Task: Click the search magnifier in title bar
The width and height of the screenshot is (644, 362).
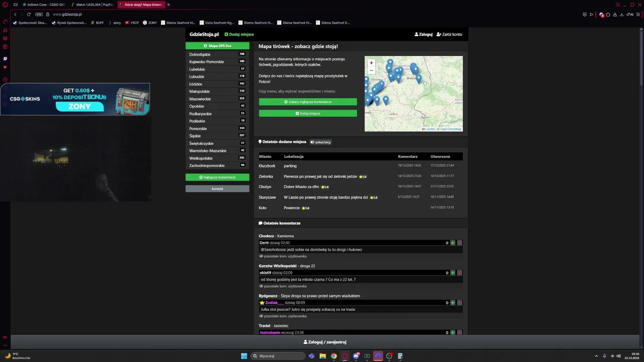Action: click(618, 5)
